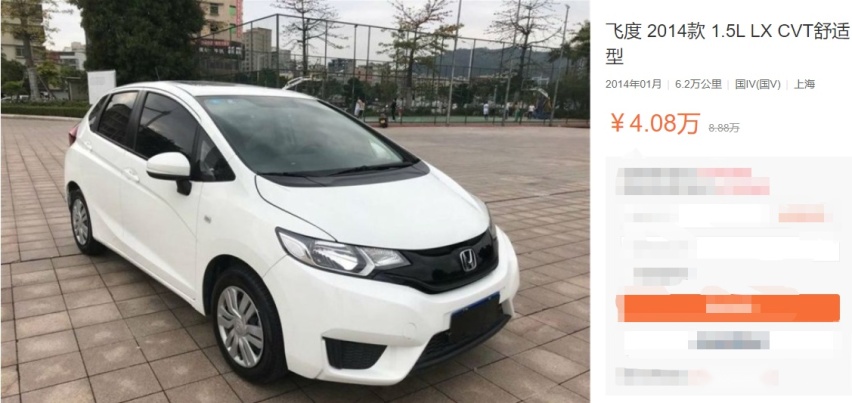
Task: Click the blurred license plate
Action: (475, 318)
